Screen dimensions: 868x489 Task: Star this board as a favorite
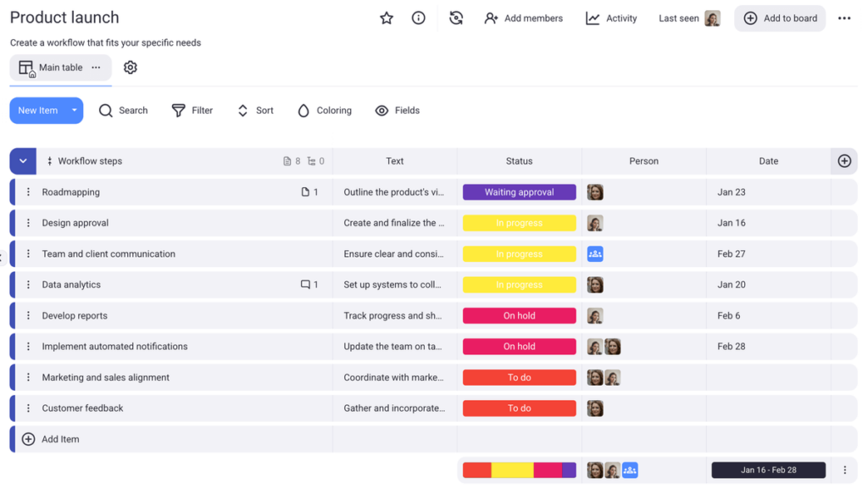(387, 17)
